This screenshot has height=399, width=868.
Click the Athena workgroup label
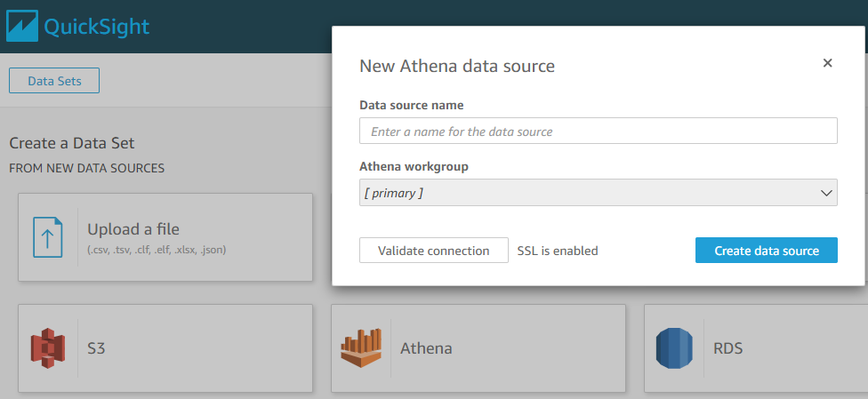pyautogui.click(x=414, y=166)
